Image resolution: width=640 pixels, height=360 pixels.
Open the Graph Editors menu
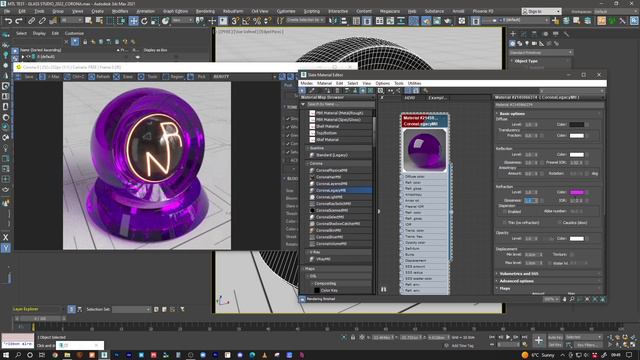(175, 11)
